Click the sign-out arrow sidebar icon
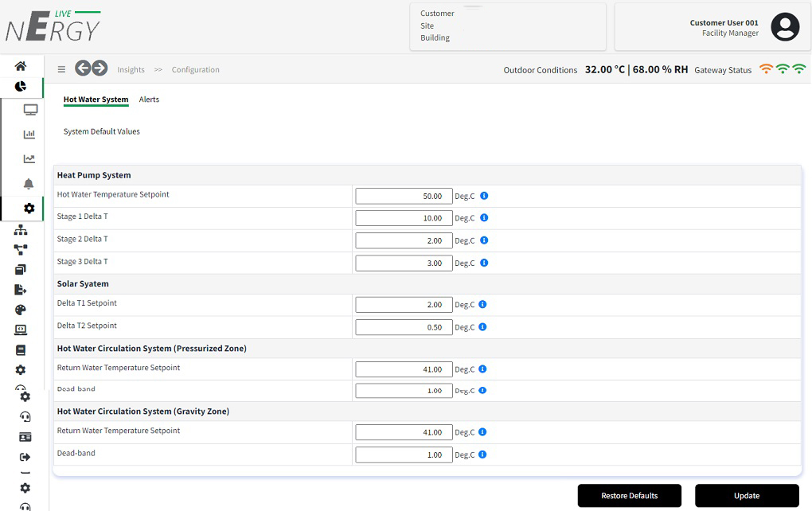 [25, 457]
